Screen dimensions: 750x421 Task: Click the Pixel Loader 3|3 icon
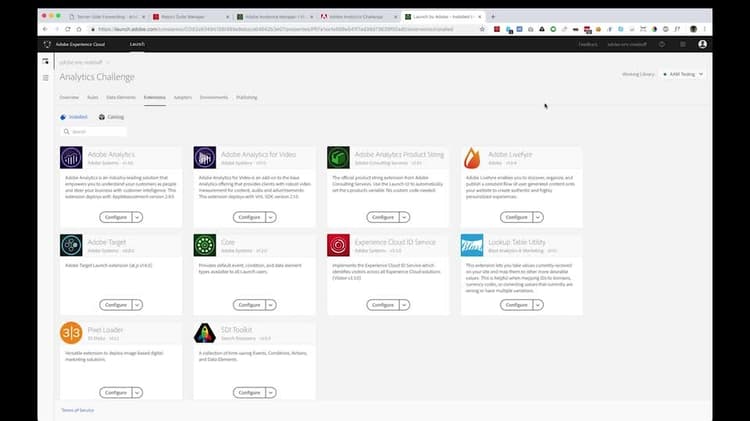point(71,332)
